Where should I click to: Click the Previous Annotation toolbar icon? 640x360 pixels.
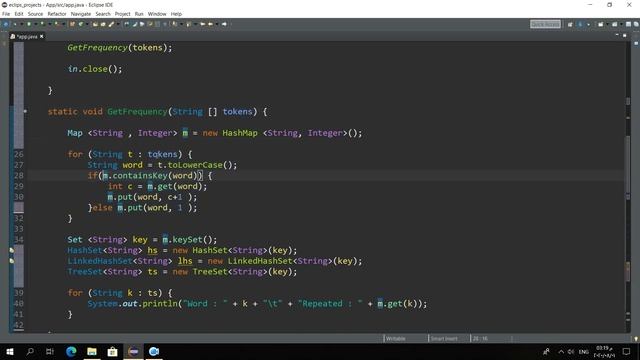point(188,24)
